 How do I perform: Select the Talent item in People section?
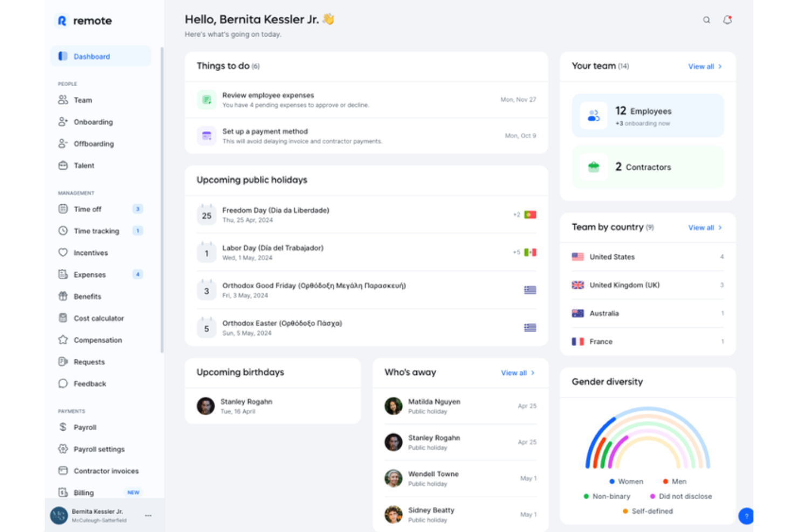click(84, 165)
